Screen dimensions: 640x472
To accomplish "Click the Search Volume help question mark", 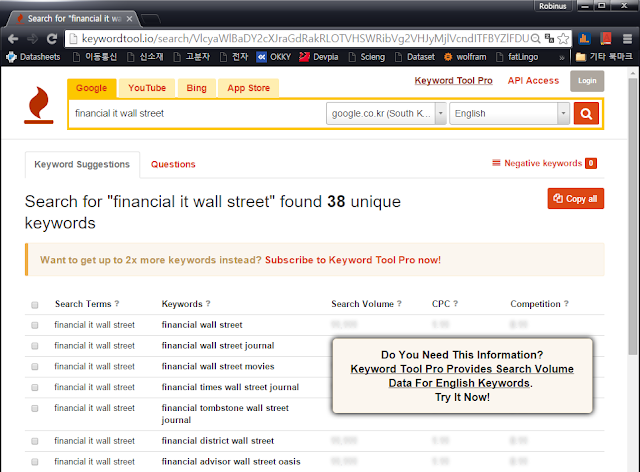I will click(x=399, y=303).
